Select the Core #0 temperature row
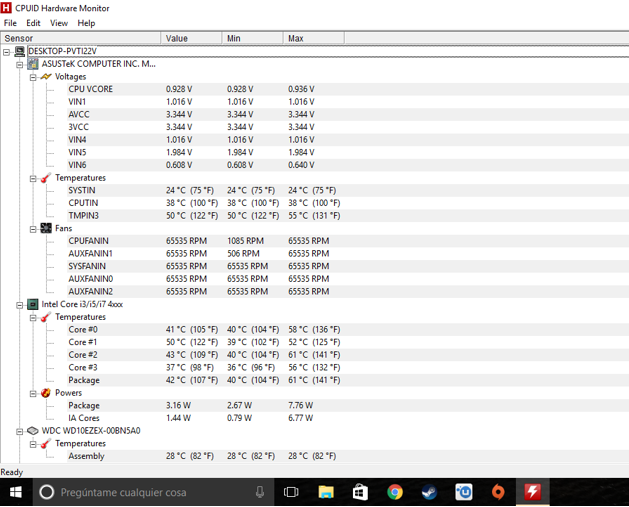 pos(348,329)
